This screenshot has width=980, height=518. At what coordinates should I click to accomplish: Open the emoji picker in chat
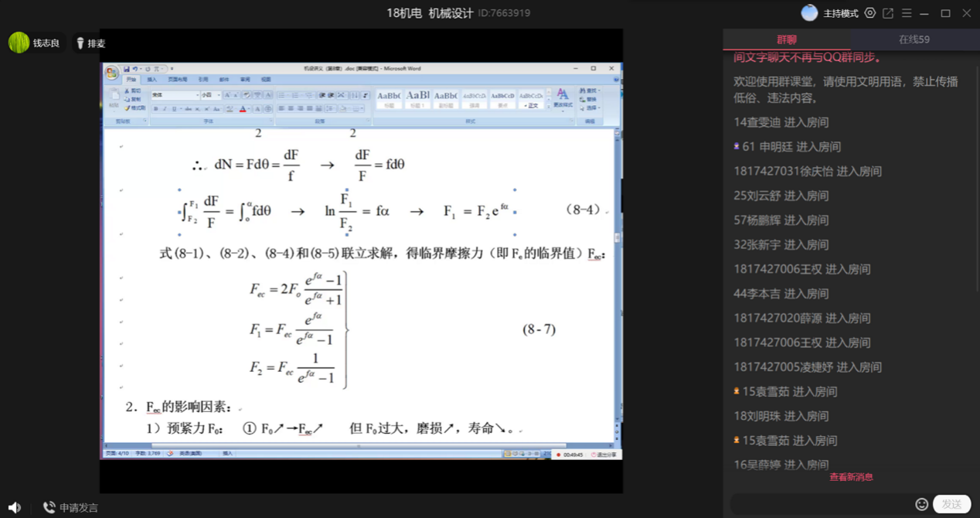tap(921, 504)
